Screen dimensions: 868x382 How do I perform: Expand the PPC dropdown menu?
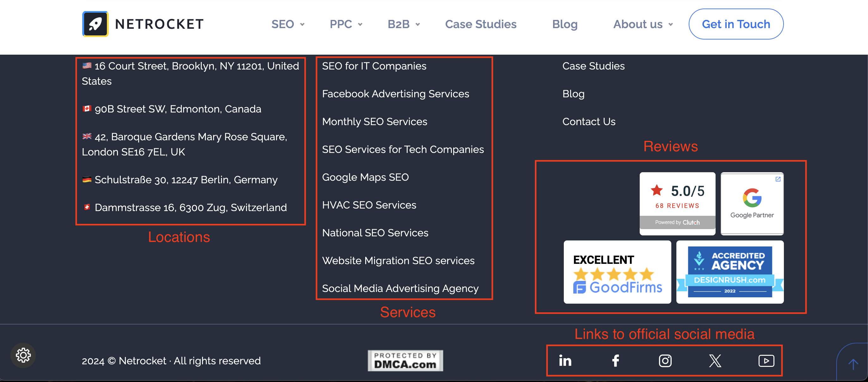346,24
